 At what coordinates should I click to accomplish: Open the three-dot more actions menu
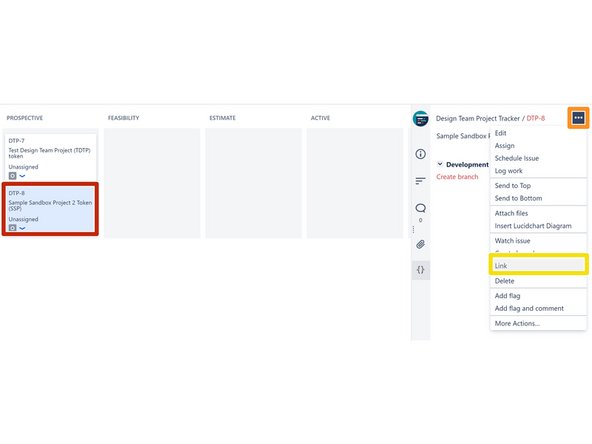pos(578,118)
